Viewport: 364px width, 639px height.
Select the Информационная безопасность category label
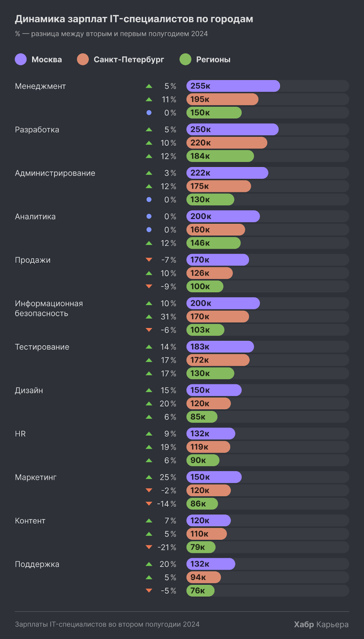pos(49,308)
